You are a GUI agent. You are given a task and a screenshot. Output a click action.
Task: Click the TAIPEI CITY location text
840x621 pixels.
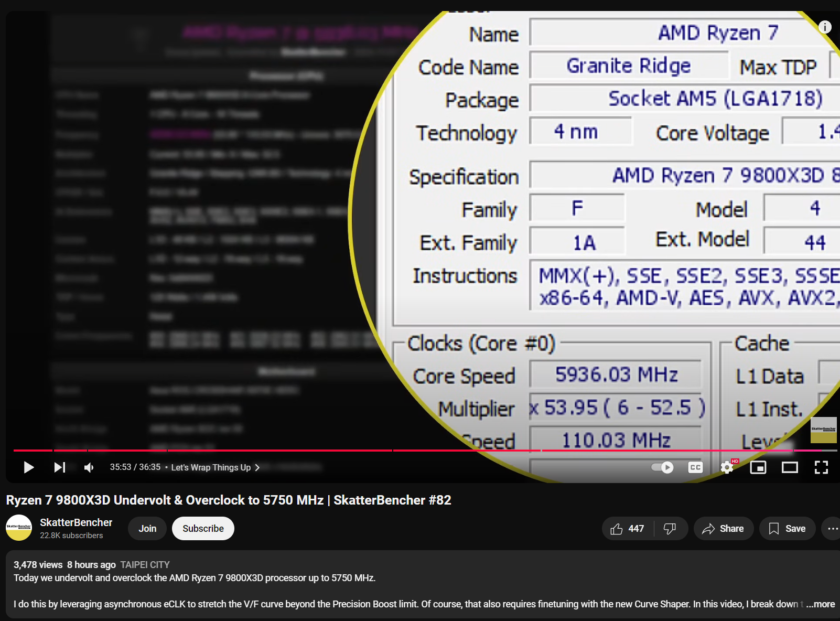(x=145, y=565)
